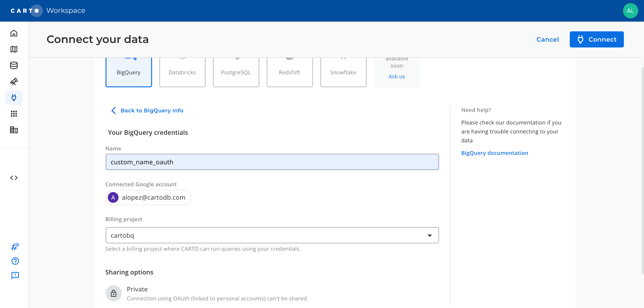The height and width of the screenshot is (308, 644).
Task: Open the AL user avatar menu
Action: point(630,11)
